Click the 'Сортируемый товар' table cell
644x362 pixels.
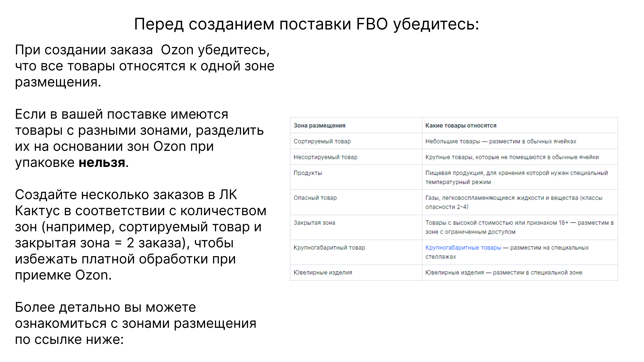tap(322, 141)
